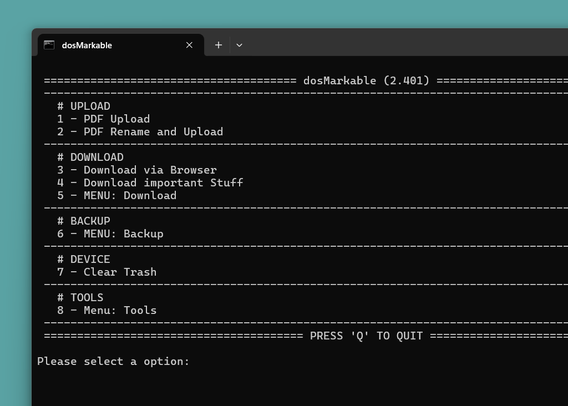Click '2 - PDF Rename and Upload' line

140,131
